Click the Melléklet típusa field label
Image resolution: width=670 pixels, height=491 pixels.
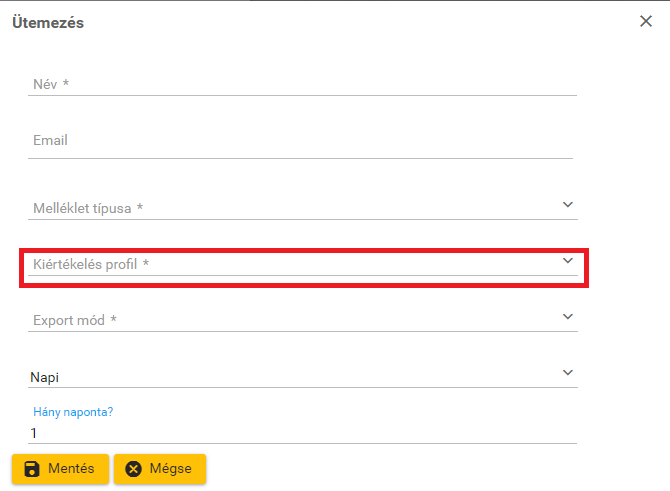[88, 208]
